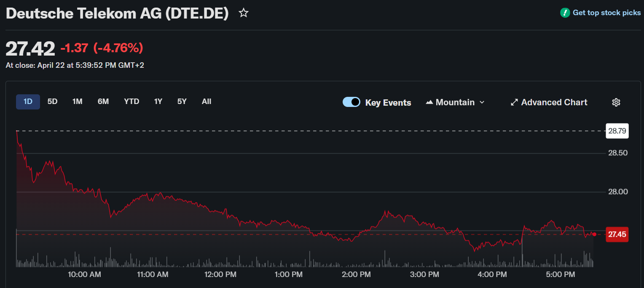This screenshot has height=288, width=644.
Task: Click the At close timestamp text
Action: [75, 65]
